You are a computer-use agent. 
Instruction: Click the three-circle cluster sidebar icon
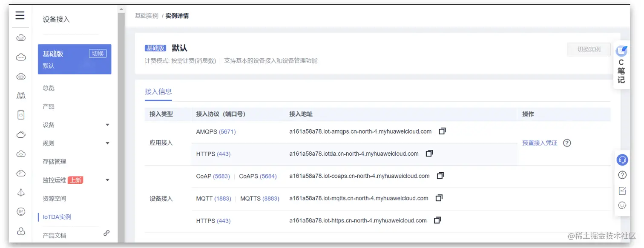[x=21, y=231]
